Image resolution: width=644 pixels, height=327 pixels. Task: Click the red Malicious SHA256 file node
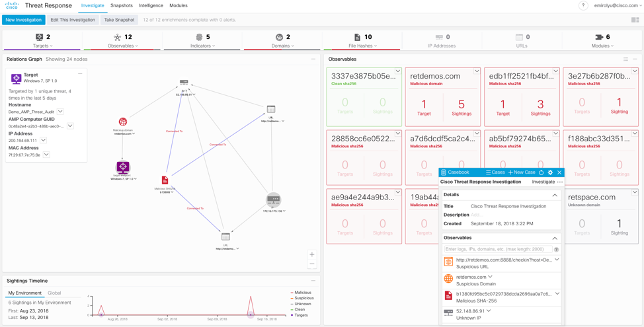pos(165,180)
